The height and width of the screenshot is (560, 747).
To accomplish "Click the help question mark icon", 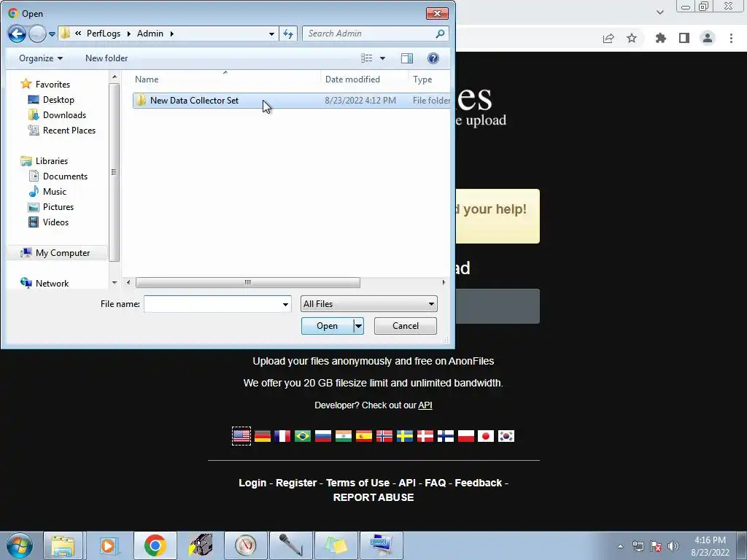I will pyautogui.click(x=433, y=58).
